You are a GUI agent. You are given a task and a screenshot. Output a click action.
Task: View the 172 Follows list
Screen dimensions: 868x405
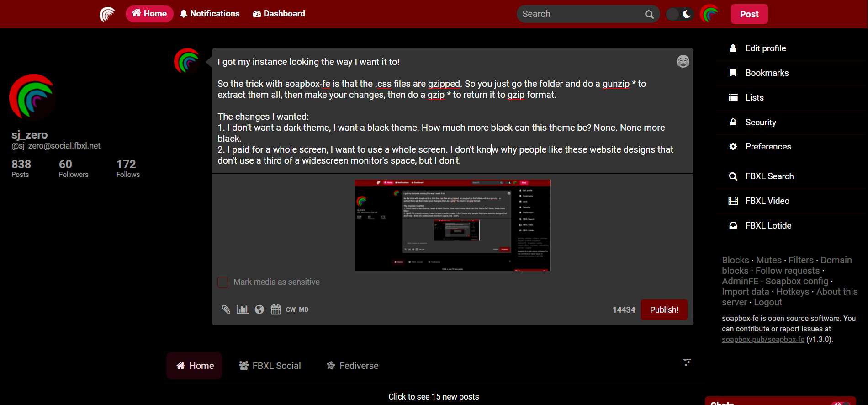click(128, 168)
